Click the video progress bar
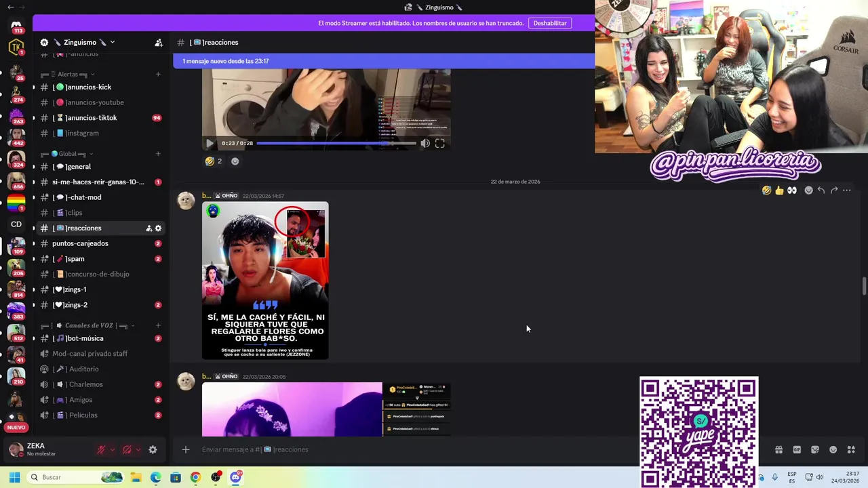Viewport: 868px width, 488px height. pyautogui.click(x=336, y=143)
